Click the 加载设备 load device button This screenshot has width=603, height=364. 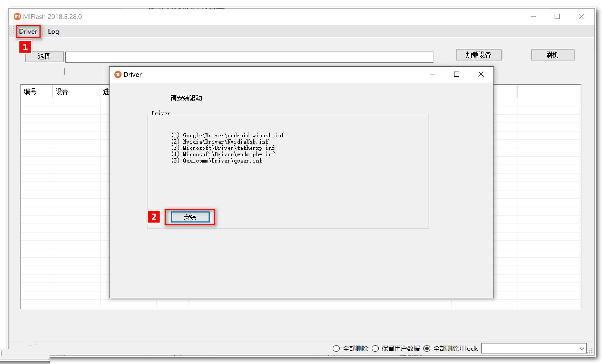pyautogui.click(x=479, y=55)
